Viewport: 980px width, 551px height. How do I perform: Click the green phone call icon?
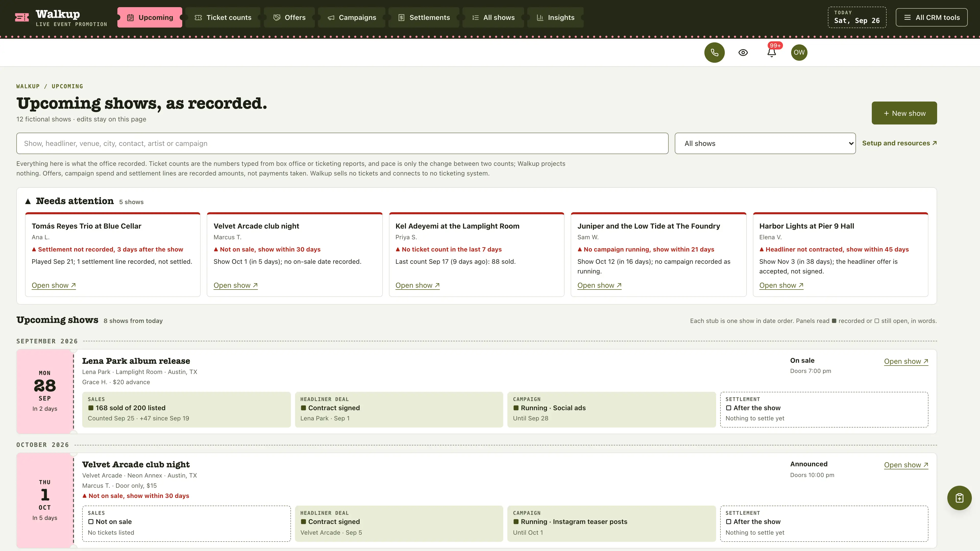pyautogui.click(x=714, y=53)
